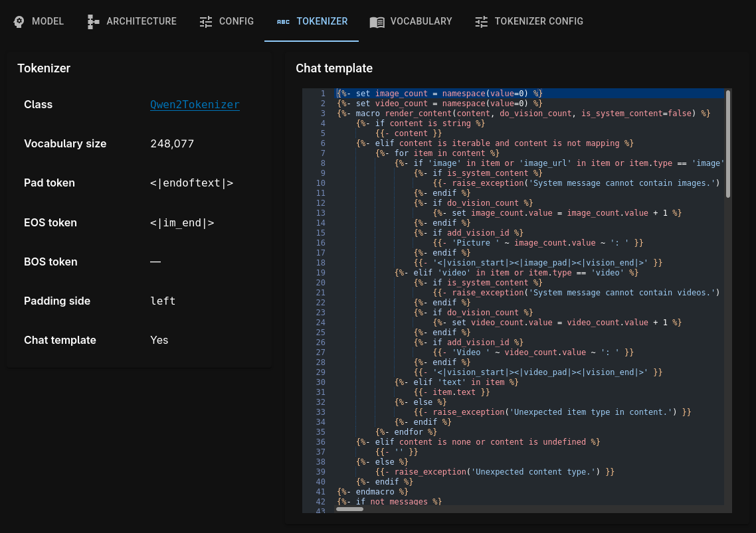Click line 2 setting video_count
Viewport: 756px width, 533px height.
coord(439,104)
